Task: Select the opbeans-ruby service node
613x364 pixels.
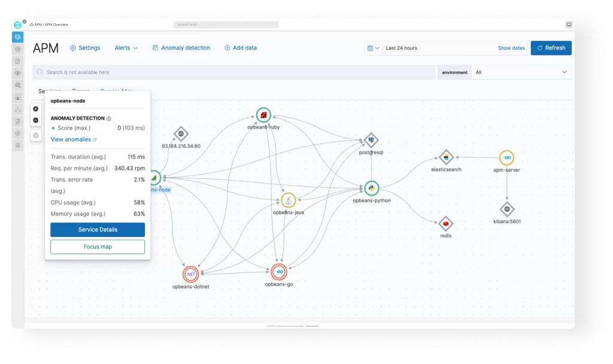Action: coord(263,115)
